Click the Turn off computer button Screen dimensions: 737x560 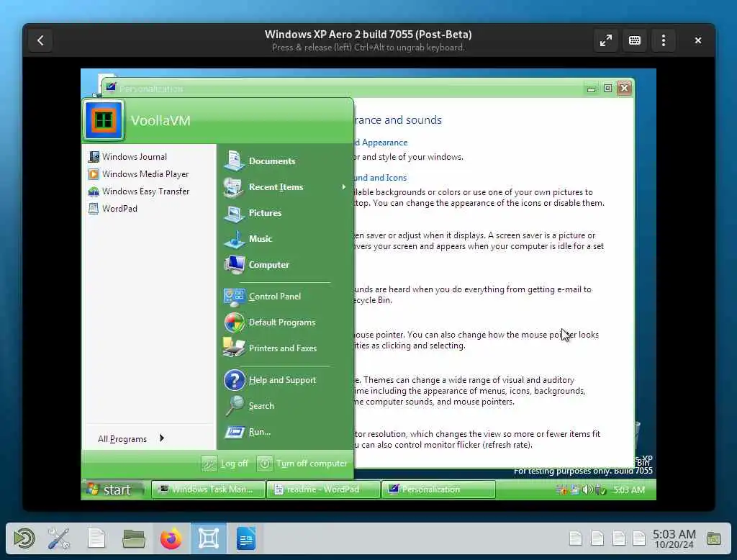[x=302, y=464]
